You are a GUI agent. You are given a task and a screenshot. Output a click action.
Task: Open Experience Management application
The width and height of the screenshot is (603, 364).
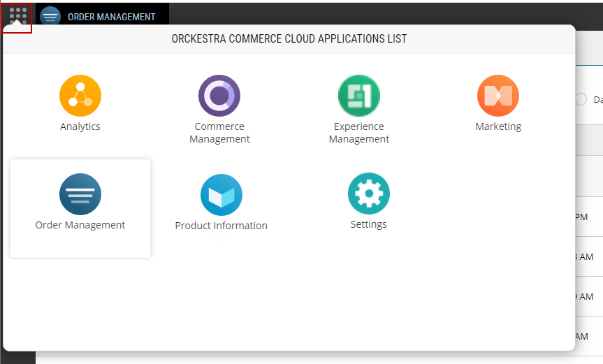tap(359, 110)
